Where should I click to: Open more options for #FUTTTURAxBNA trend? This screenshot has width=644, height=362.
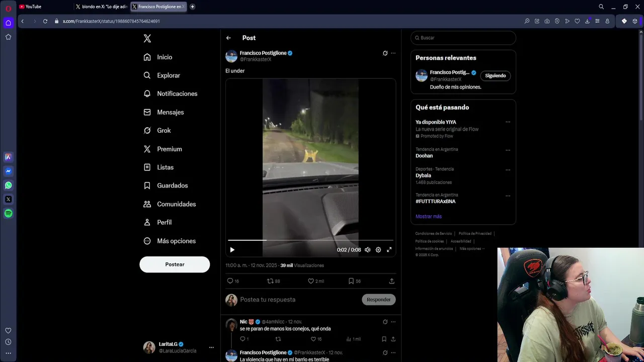click(x=508, y=196)
